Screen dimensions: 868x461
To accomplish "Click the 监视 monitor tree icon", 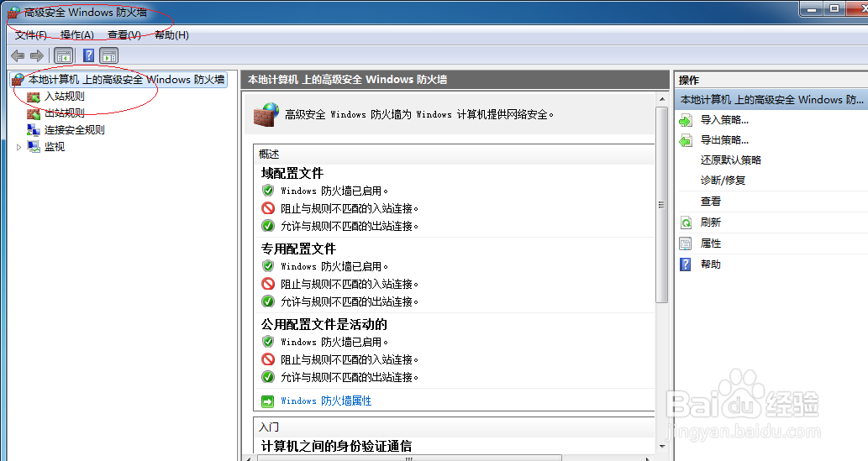I will (34, 147).
